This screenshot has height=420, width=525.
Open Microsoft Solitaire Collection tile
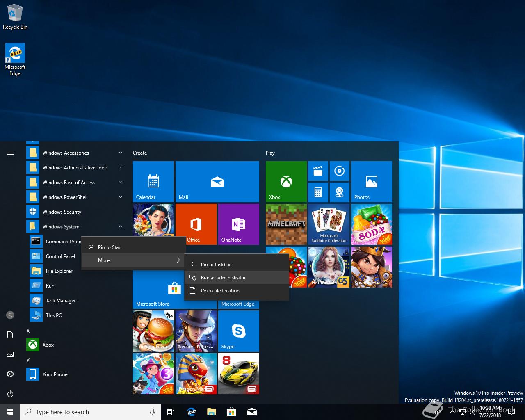coord(329,224)
